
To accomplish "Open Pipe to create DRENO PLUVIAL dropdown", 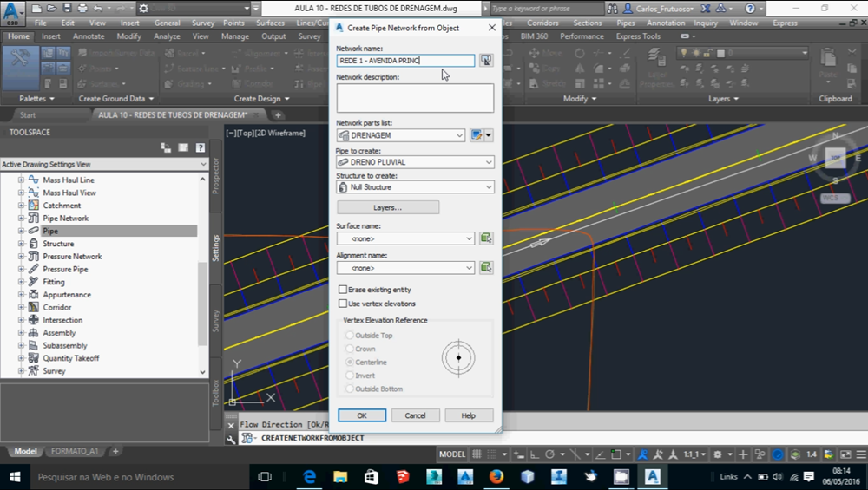I will coord(415,162).
